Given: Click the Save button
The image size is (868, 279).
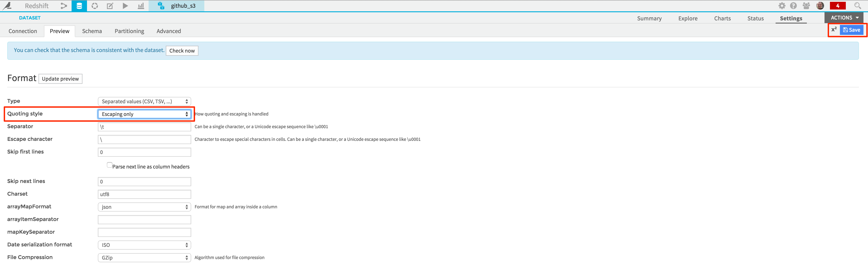Looking at the screenshot, I should (851, 30).
